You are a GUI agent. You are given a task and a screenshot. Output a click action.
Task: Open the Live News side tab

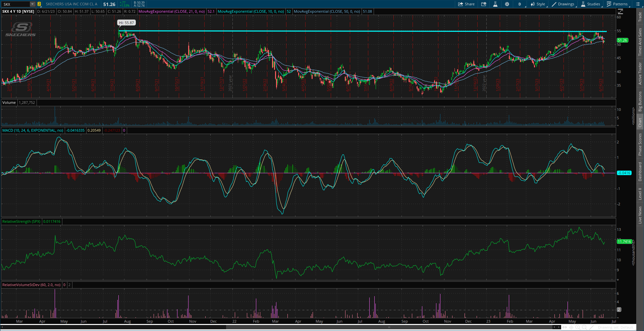pos(640,215)
